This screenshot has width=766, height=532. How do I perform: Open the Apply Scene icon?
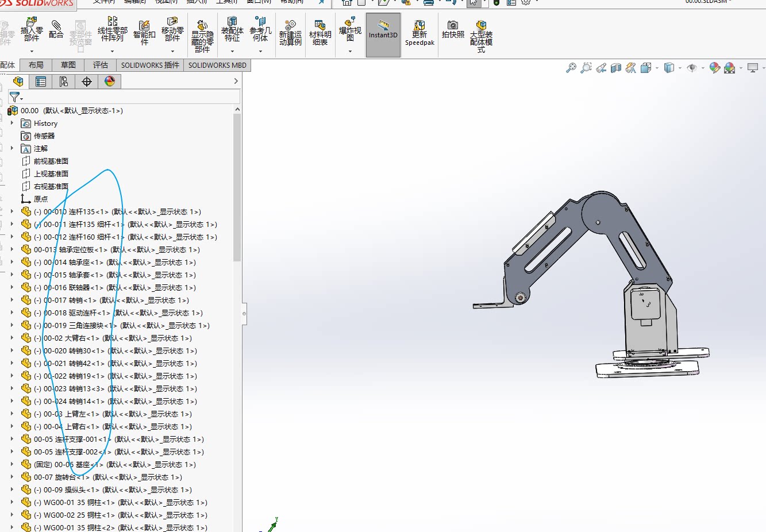(730, 68)
